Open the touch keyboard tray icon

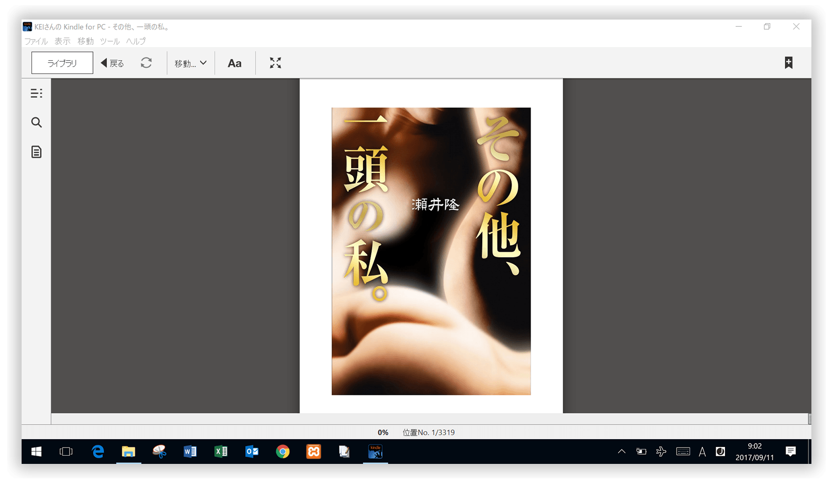click(x=683, y=452)
